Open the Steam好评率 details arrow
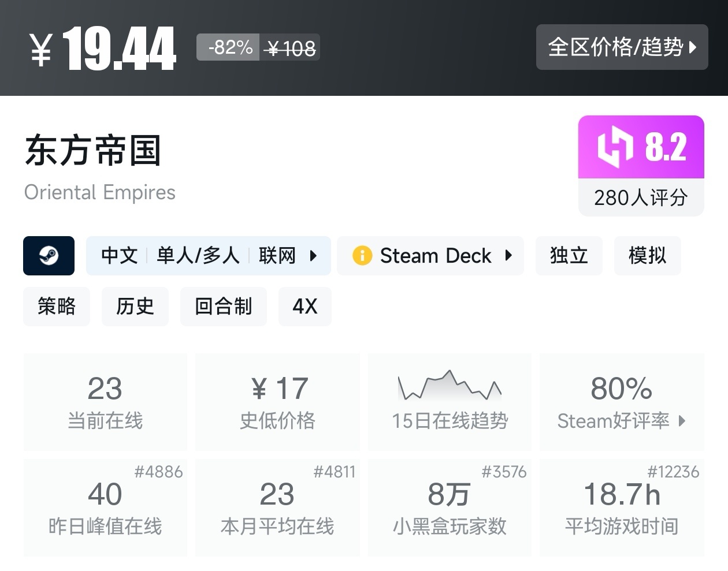 pyautogui.click(x=682, y=421)
